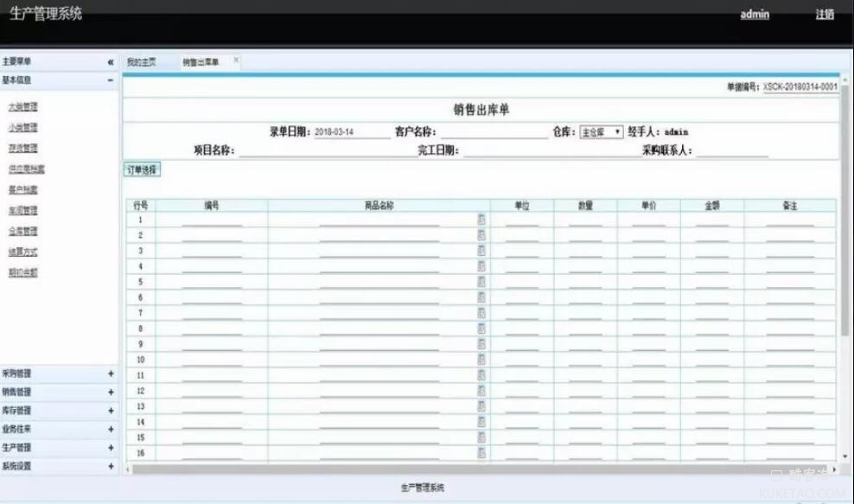Open the 结算方式 sidebar link
854x504 pixels.
click(x=22, y=252)
